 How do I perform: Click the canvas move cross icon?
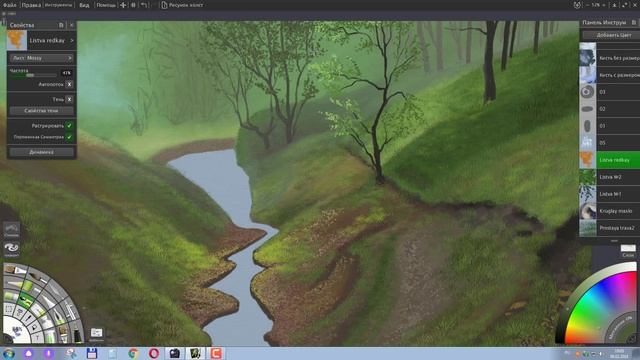pyautogui.click(x=123, y=5)
